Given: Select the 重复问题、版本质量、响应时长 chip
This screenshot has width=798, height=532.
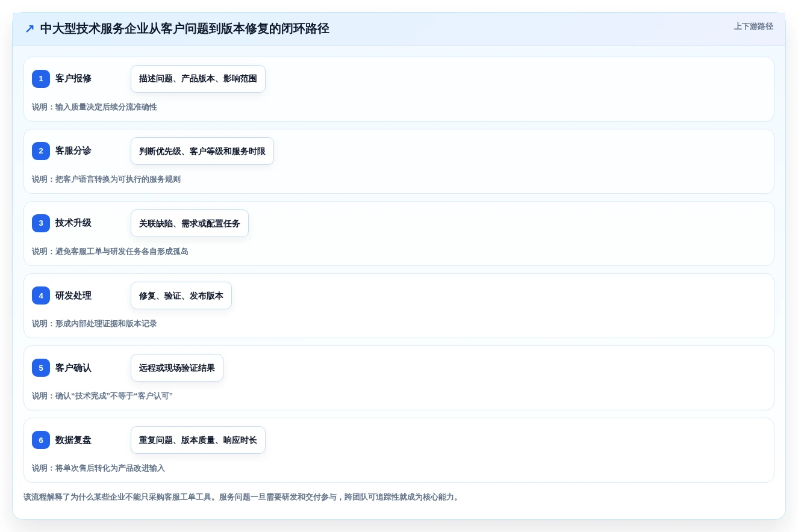Looking at the screenshot, I should 198,440.
